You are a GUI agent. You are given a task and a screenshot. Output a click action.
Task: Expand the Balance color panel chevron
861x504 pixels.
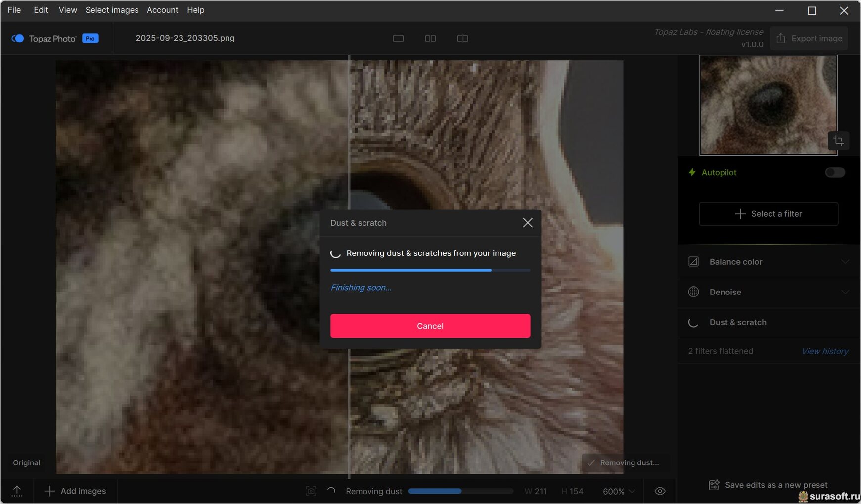845,262
